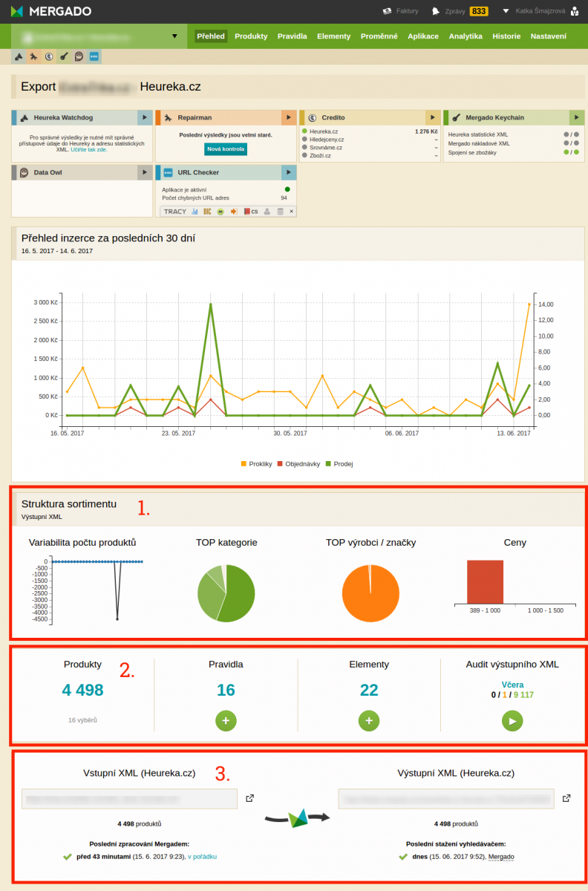The image size is (588, 891).
Task: Go to the Pravidla tab
Action: 292,36
